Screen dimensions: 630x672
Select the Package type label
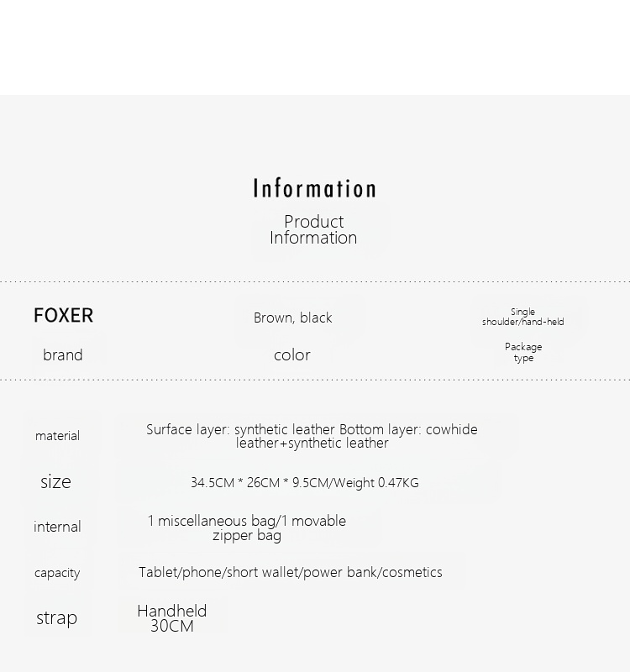pos(523,352)
